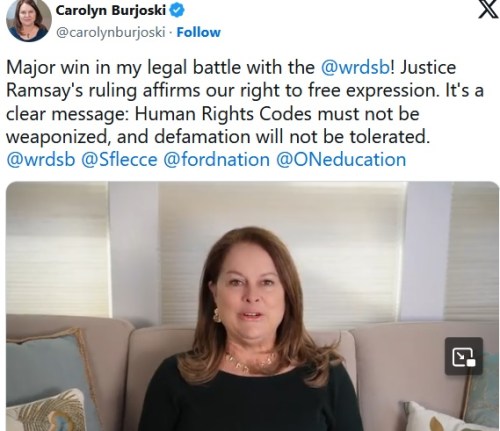The width and height of the screenshot is (500, 431).
Task: Click the word 'defamation' in tweet text
Action: [x=202, y=137]
